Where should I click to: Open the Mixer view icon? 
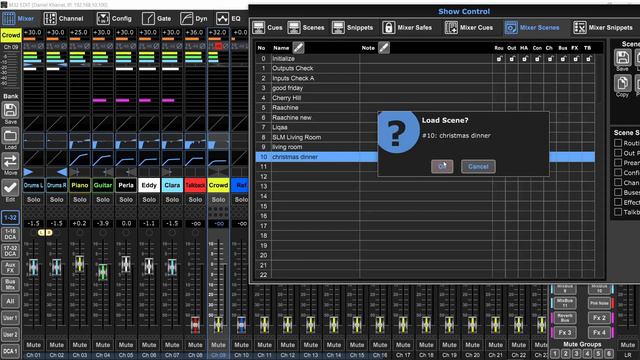point(9,18)
